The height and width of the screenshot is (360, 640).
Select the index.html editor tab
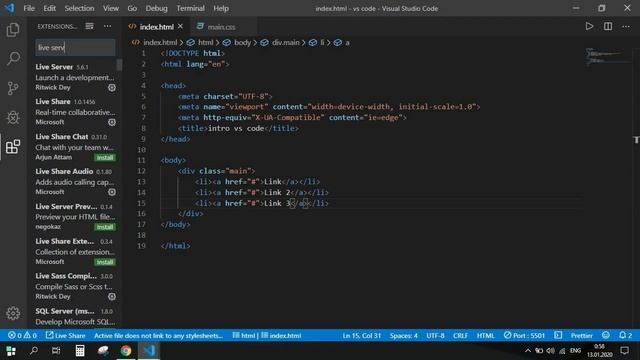pyautogui.click(x=156, y=27)
